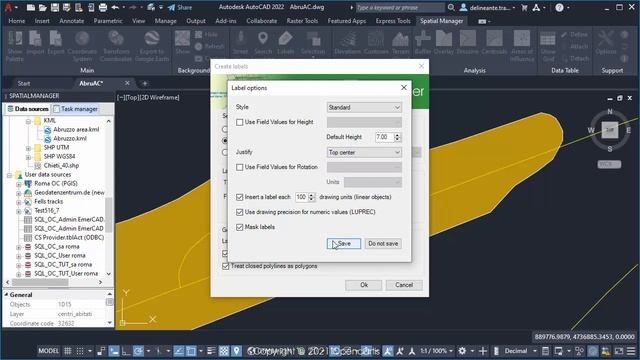Click the Plot printer icon in quick access toolbar
Image resolution: width=640 pixels, height=360 pixels.
tap(103, 7)
